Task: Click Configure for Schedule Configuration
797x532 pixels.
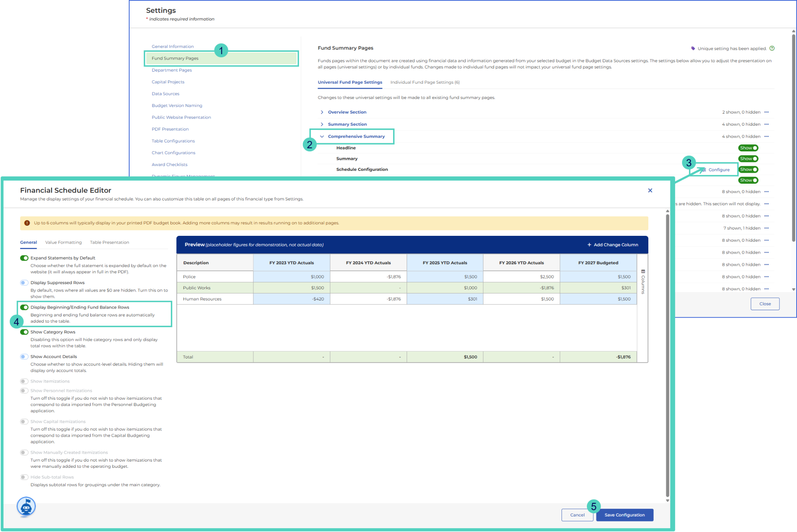Action: 716,170
